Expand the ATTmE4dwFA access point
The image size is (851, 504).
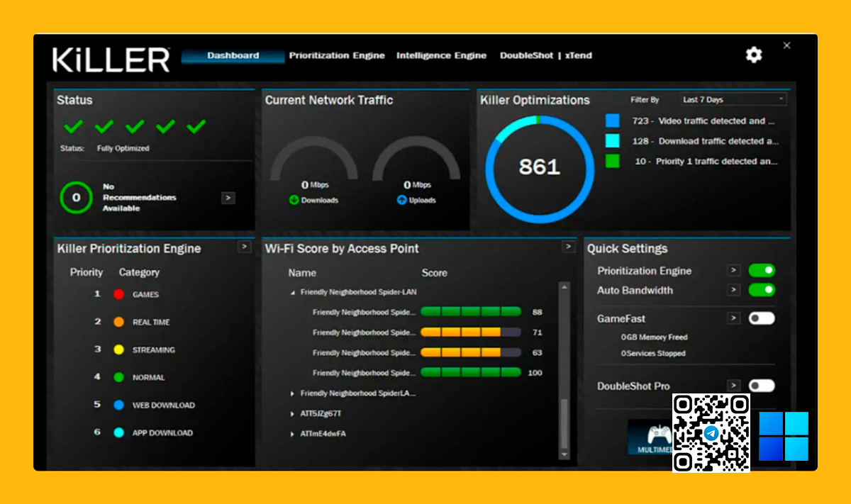(x=292, y=434)
